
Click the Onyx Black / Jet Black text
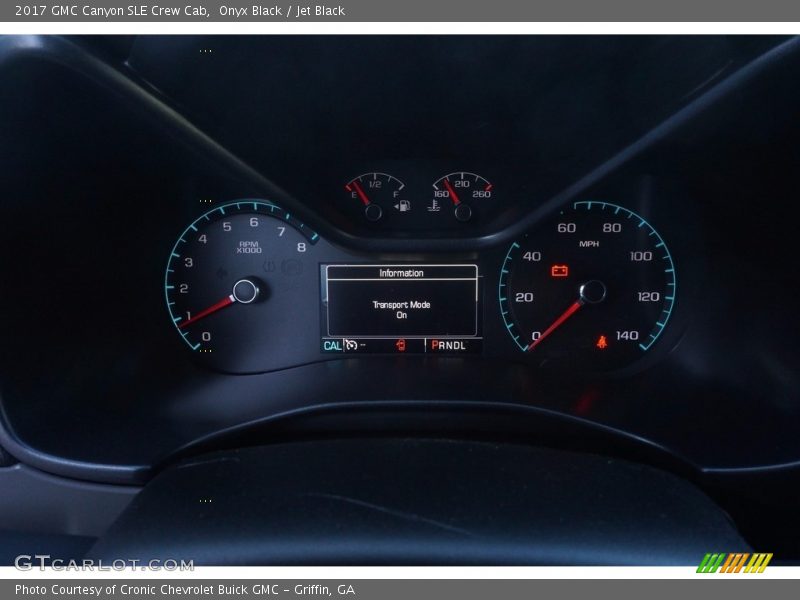click(282, 11)
